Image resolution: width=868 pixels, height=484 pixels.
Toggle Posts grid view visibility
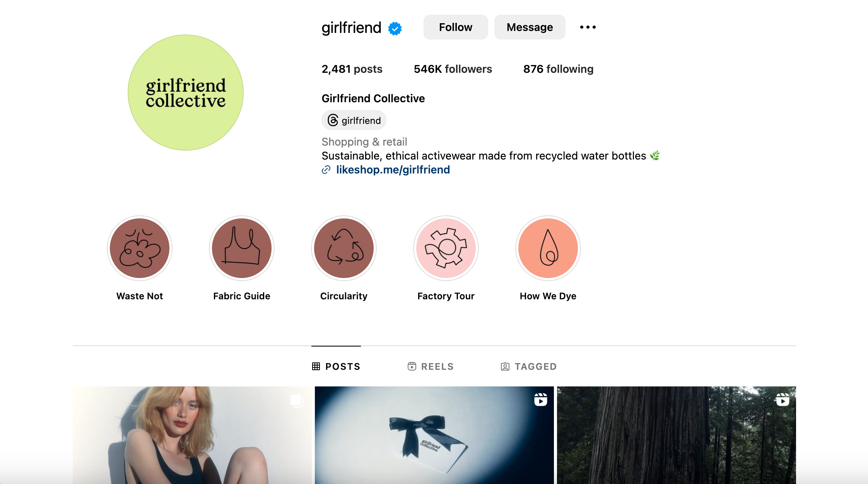pyautogui.click(x=335, y=367)
